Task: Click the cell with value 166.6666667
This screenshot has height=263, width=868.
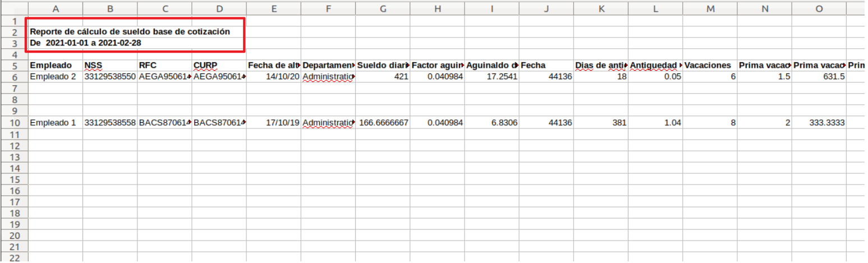Action: [382, 123]
